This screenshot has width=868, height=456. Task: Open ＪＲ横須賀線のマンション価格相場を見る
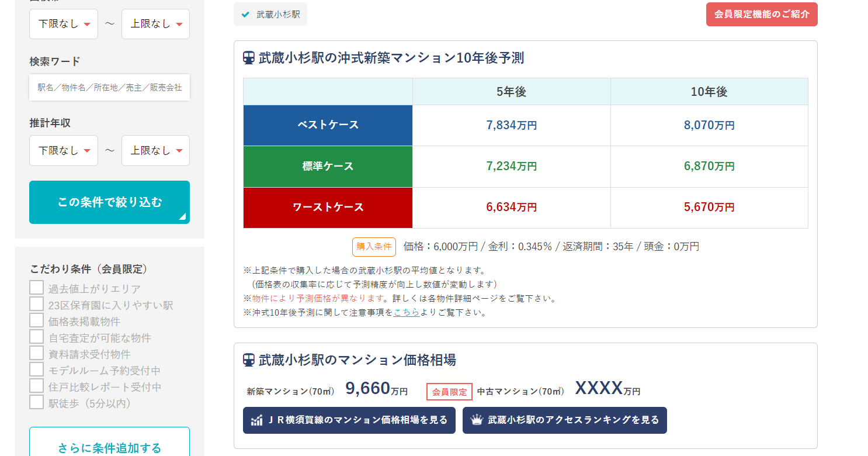pos(349,420)
